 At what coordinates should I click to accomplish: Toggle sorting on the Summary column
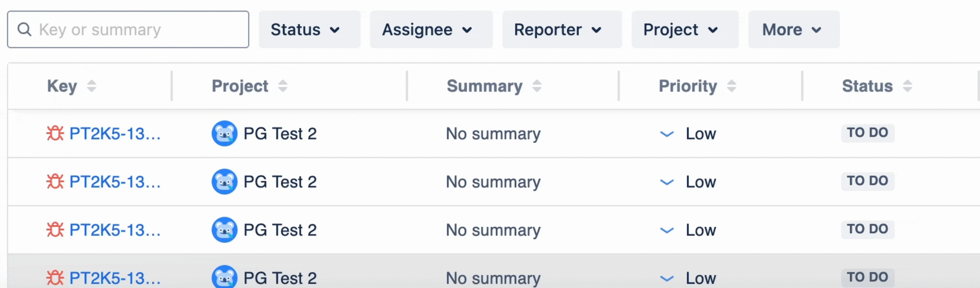tap(537, 86)
